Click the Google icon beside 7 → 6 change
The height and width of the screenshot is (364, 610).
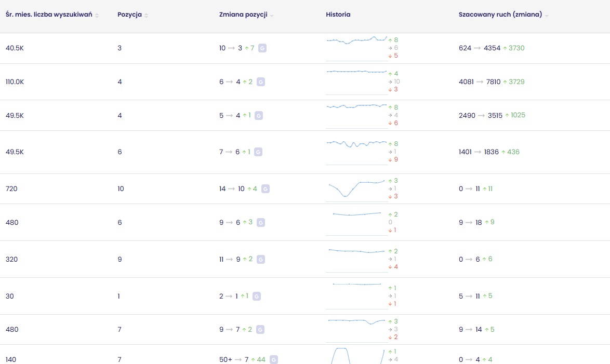(x=258, y=152)
